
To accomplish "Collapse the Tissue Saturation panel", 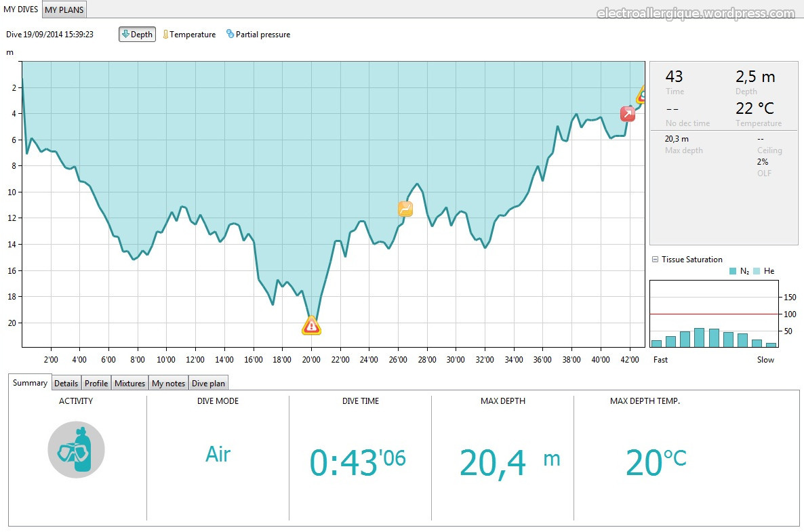I will [x=656, y=260].
